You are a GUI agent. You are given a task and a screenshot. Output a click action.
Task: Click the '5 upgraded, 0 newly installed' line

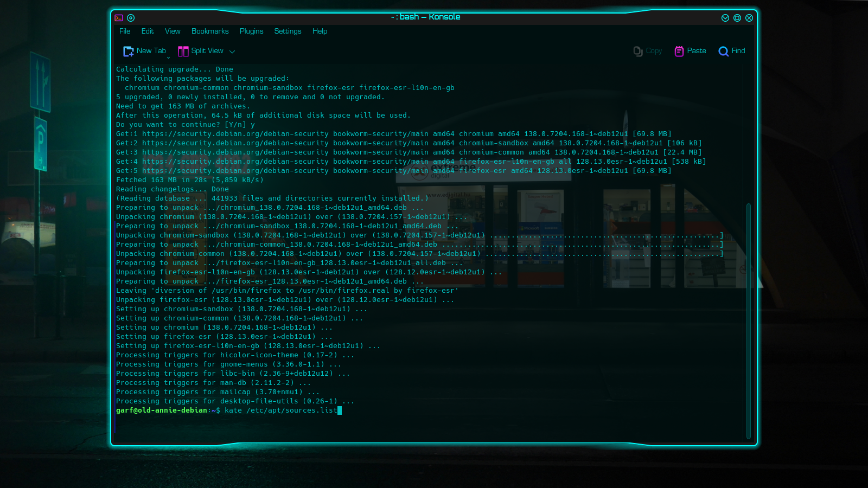coord(251,97)
